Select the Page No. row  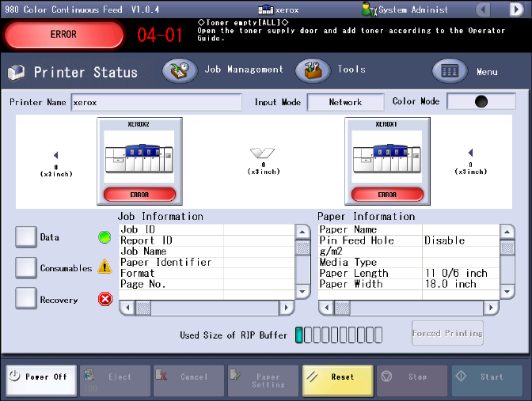click(207, 284)
